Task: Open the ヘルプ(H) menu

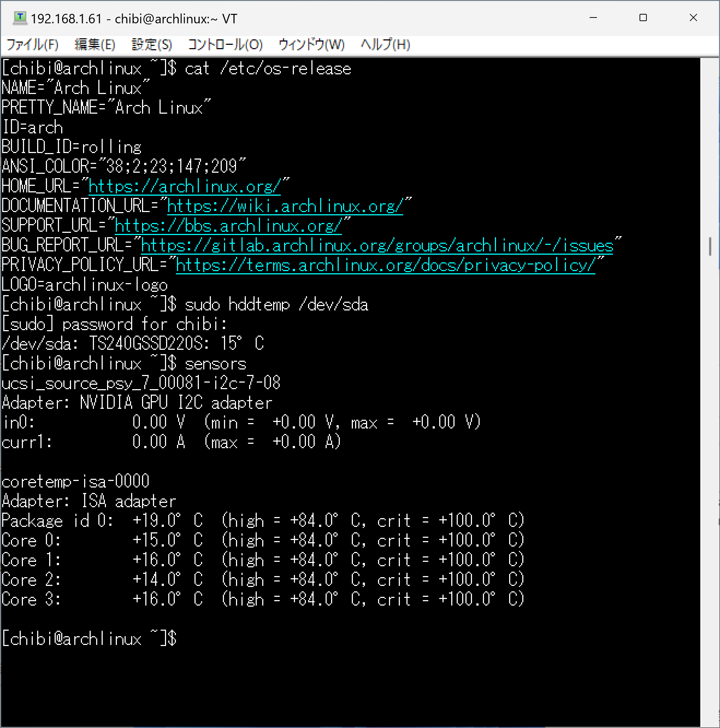Action: (x=385, y=45)
